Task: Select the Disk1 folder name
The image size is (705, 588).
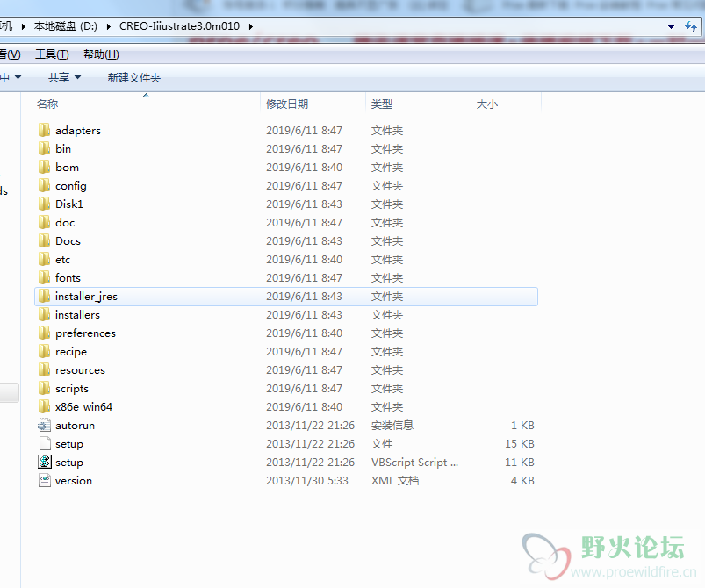Action: point(68,204)
